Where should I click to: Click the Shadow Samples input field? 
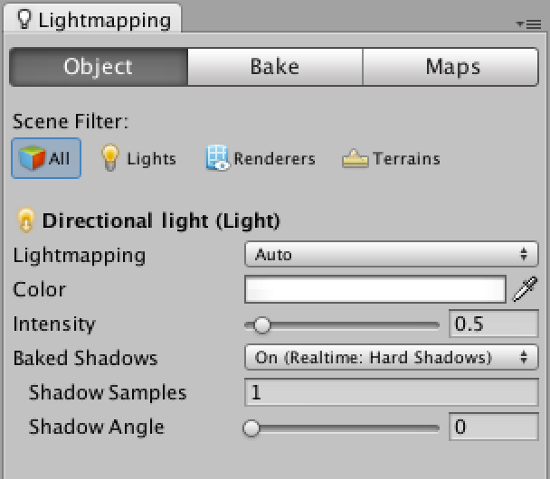point(391,392)
